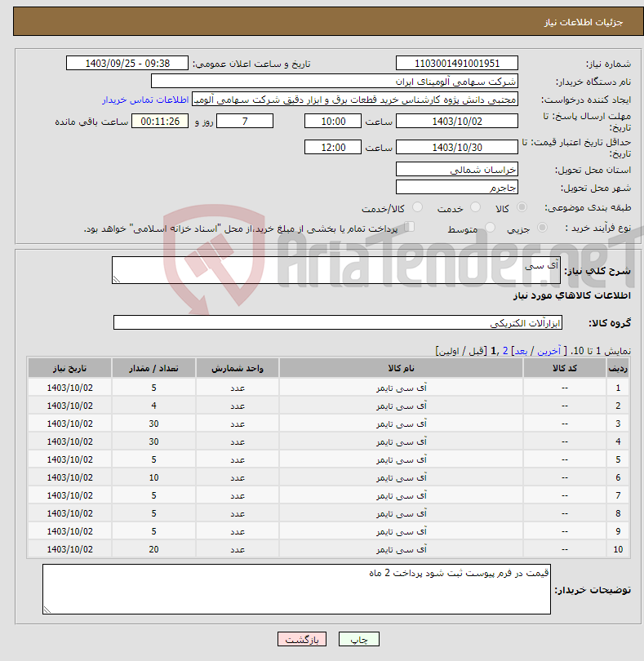The height and width of the screenshot is (661, 644).
Task: Click the buyer notes text area
Action: pyautogui.click(x=296, y=589)
